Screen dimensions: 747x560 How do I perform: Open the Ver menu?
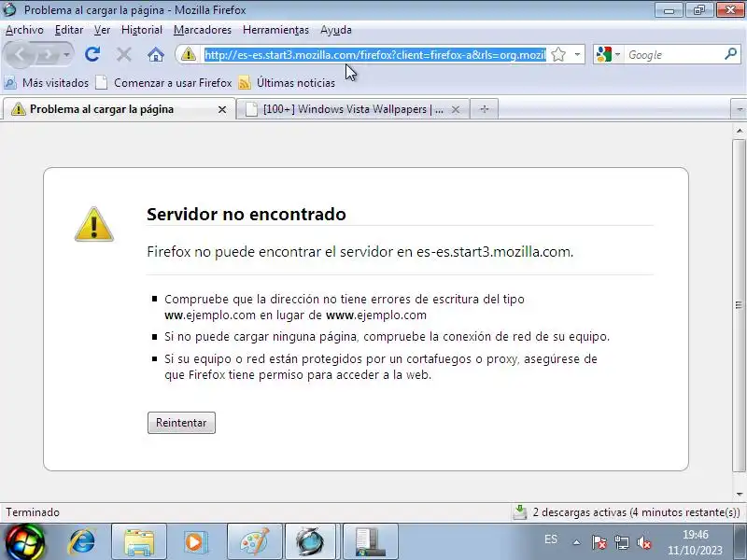pos(102,30)
